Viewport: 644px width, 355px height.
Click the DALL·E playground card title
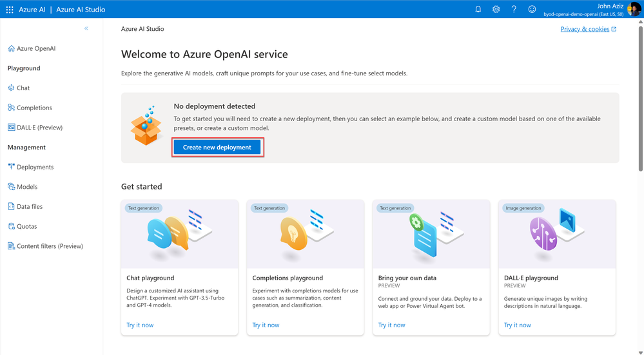531,278
